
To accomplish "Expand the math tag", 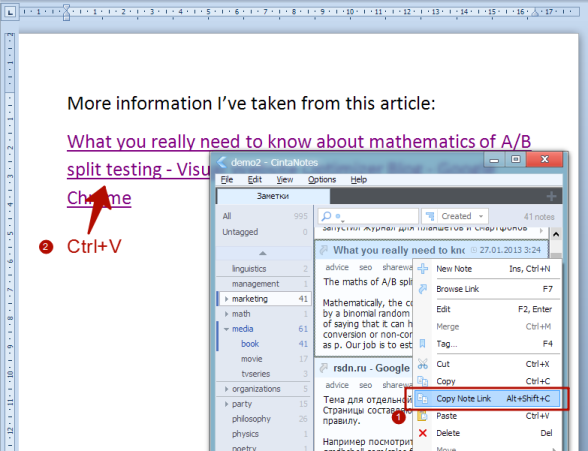I will pyautogui.click(x=226, y=314).
